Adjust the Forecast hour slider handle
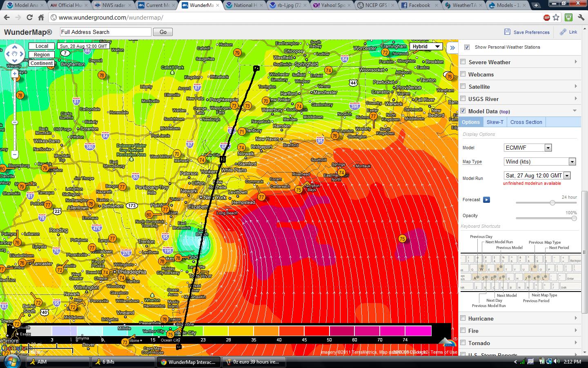 coord(552,203)
